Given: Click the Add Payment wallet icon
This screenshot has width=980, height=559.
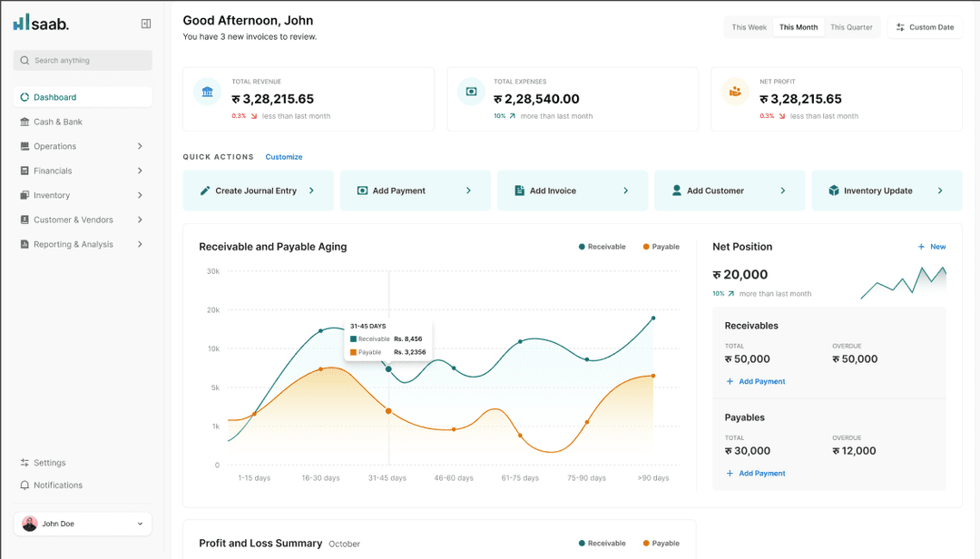Looking at the screenshot, I should [361, 191].
